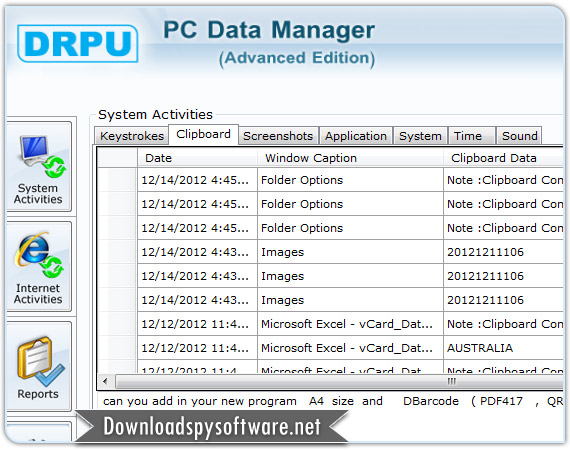Screen dimensions: 570x450
Task: Select the Clipboard tab
Action: (x=203, y=134)
